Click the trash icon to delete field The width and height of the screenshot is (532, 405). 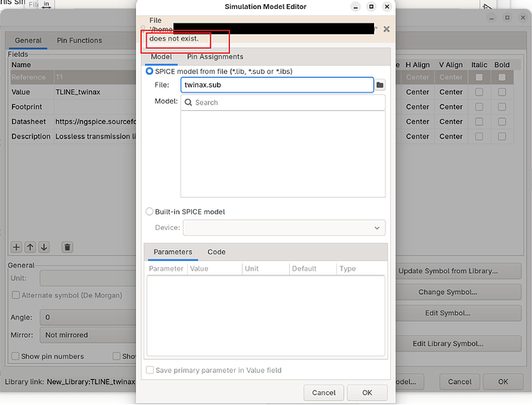pos(67,246)
